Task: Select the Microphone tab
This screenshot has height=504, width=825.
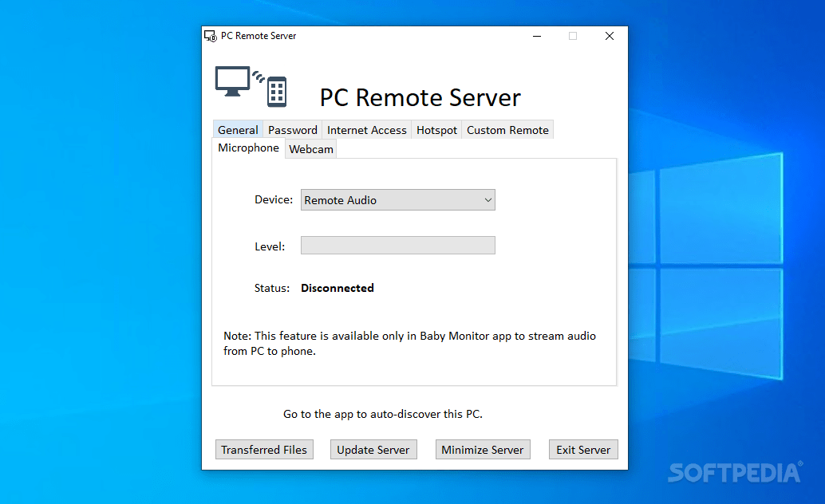Action: point(248,148)
